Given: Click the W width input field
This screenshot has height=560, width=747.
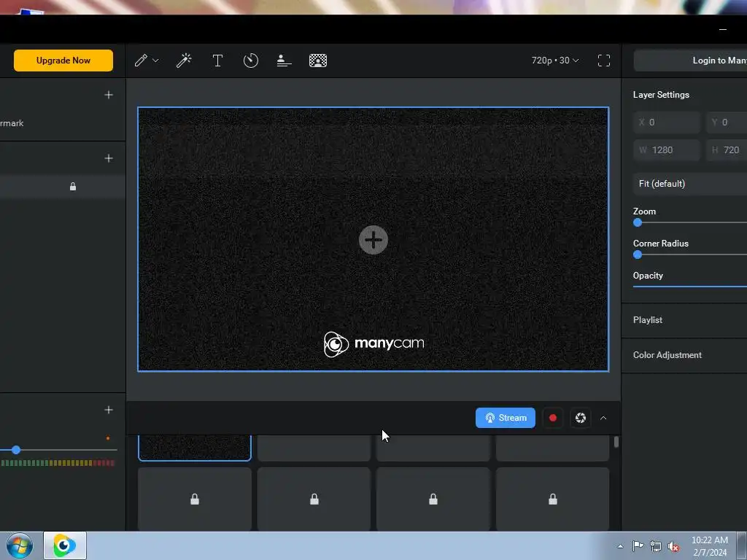Looking at the screenshot, I should pyautogui.click(x=667, y=150).
